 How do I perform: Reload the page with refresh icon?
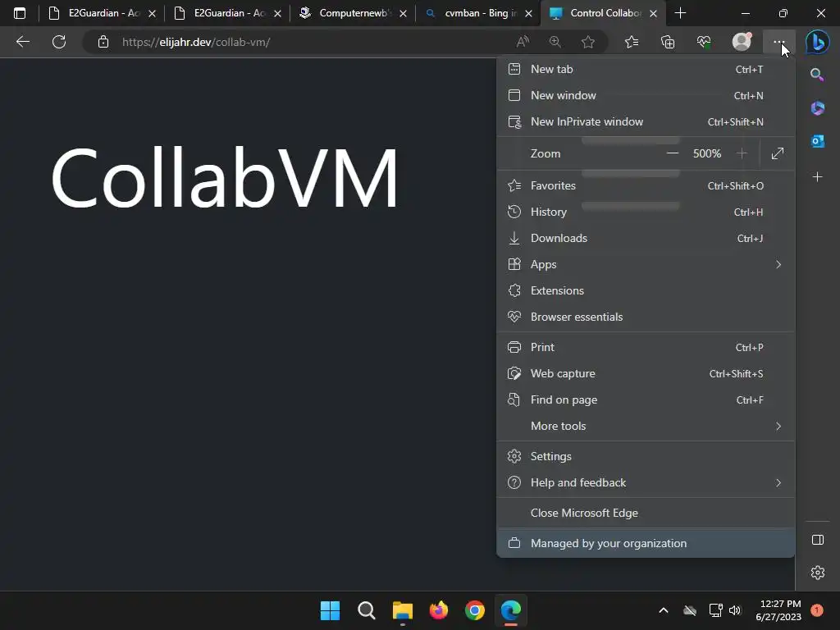click(x=59, y=42)
